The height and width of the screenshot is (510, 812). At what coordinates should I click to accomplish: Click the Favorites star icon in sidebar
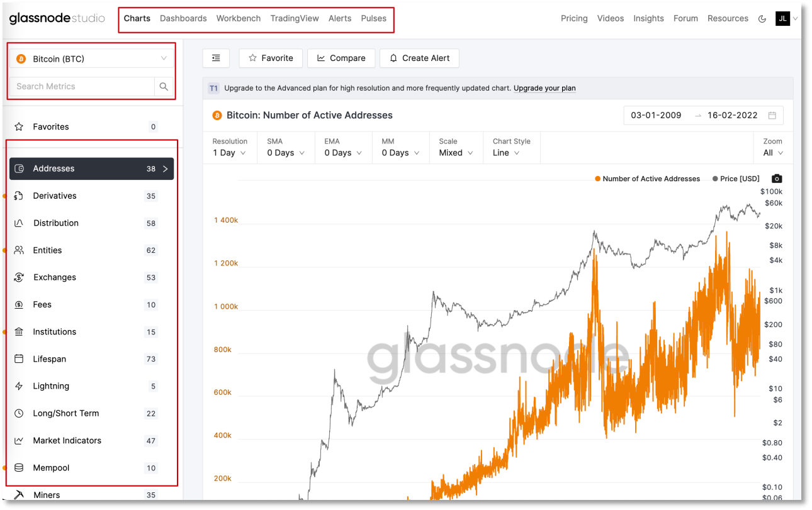click(19, 126)
